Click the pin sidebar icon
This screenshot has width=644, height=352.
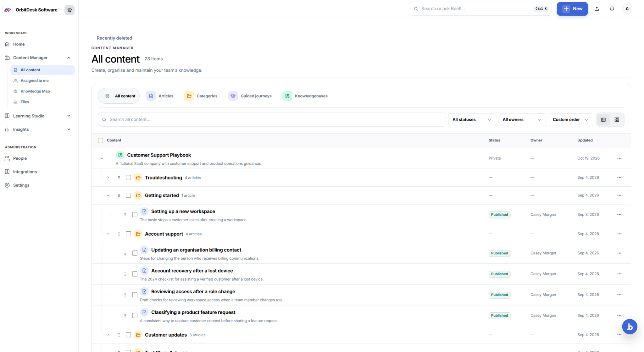point(69,10)
